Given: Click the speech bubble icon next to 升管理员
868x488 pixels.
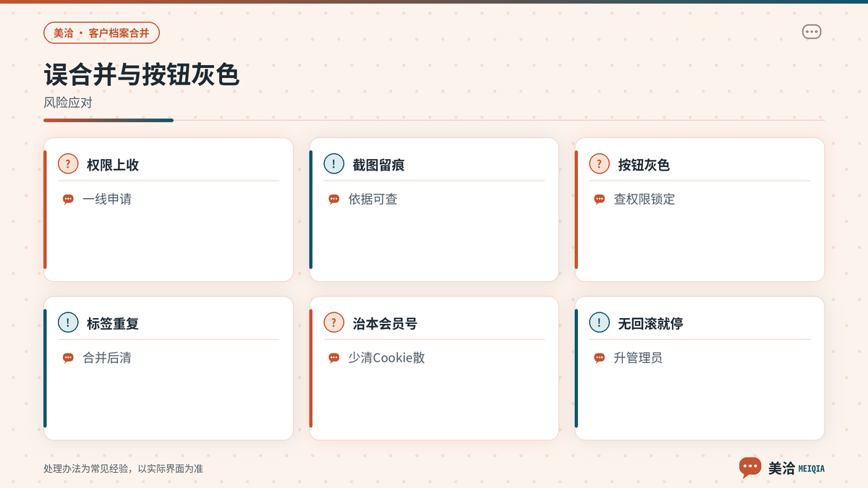Looking at the screenshot, I should (x=599, y=358).
